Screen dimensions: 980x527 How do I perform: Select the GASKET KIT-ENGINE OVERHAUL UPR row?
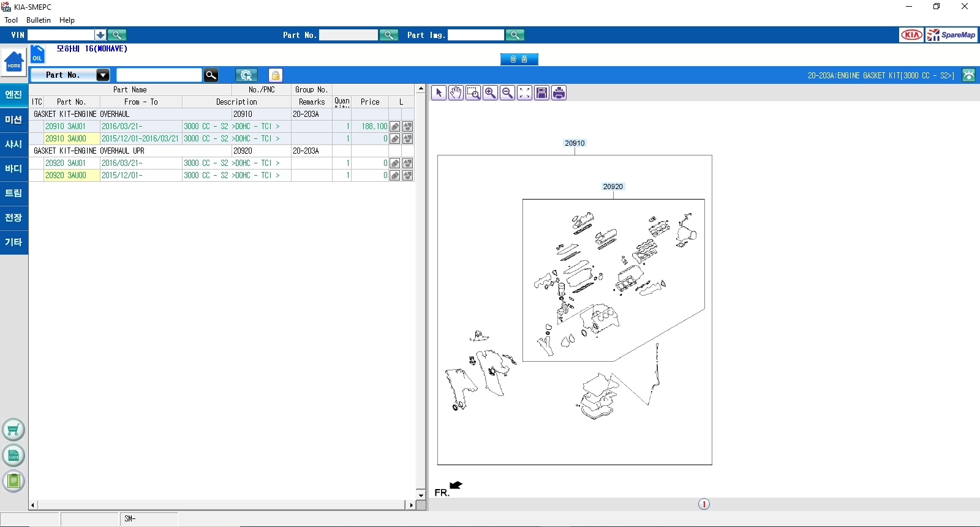point(221,151)
